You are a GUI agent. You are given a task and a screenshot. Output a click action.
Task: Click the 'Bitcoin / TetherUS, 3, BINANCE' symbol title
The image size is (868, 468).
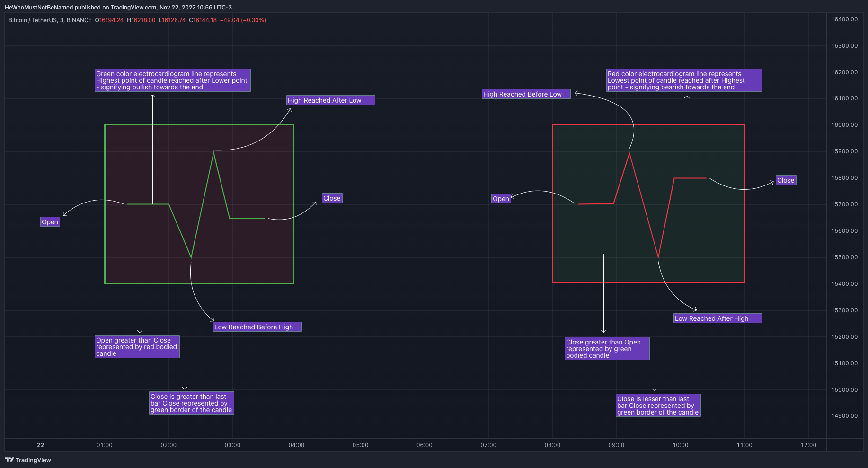pyautogui.click(x=50, y=20)
